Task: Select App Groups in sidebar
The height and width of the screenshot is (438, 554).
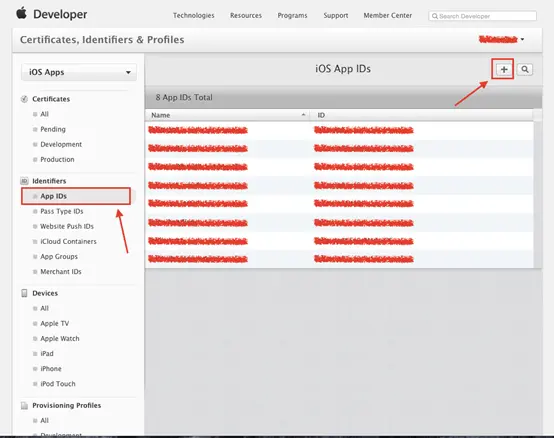Action: tap(59, 257)
